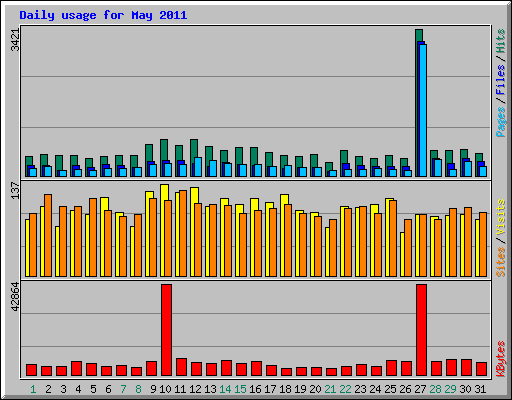Image resolution: width=512 pixels, height=400 pixels.
Task: Click the tall red KBytes bar for day 27
Action: 421,330
